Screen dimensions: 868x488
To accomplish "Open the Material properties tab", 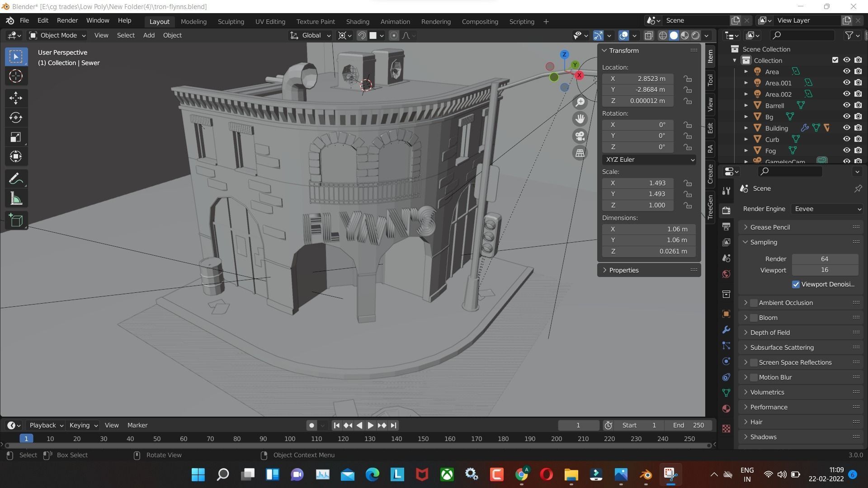I will coord(726,408).
